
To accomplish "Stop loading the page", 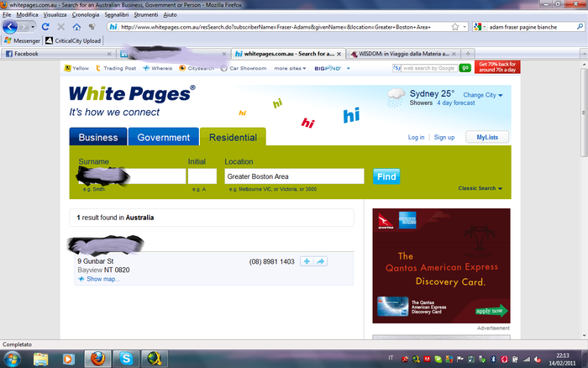I will click(x=60, y=27).
